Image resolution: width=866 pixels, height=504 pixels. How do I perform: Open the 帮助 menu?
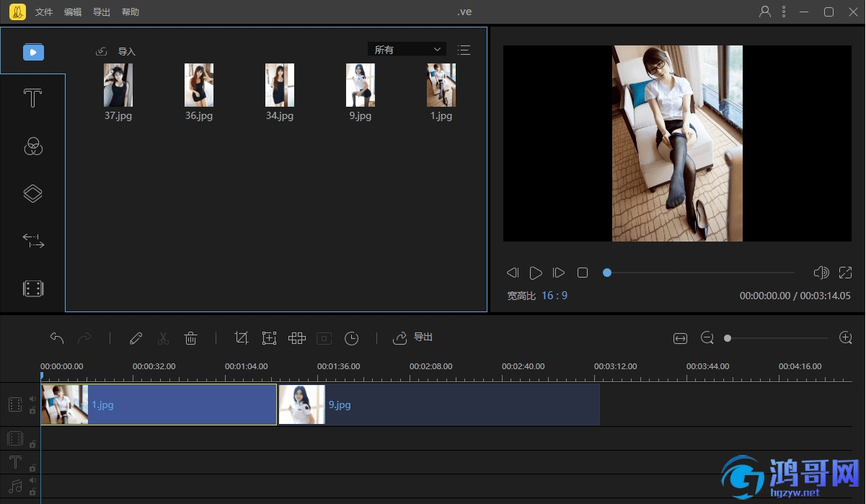pyautogui.click(x=131, y=12)
